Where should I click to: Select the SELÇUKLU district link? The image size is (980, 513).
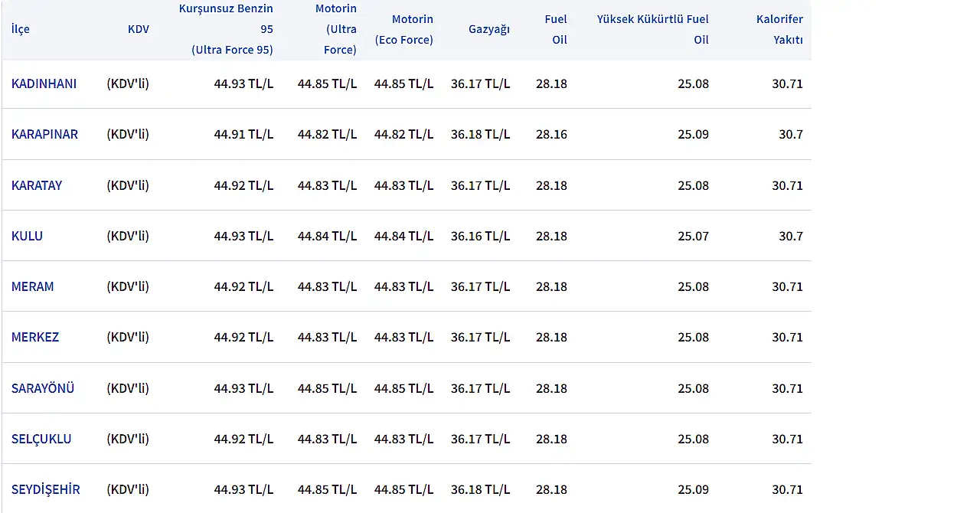click(41, 439)
